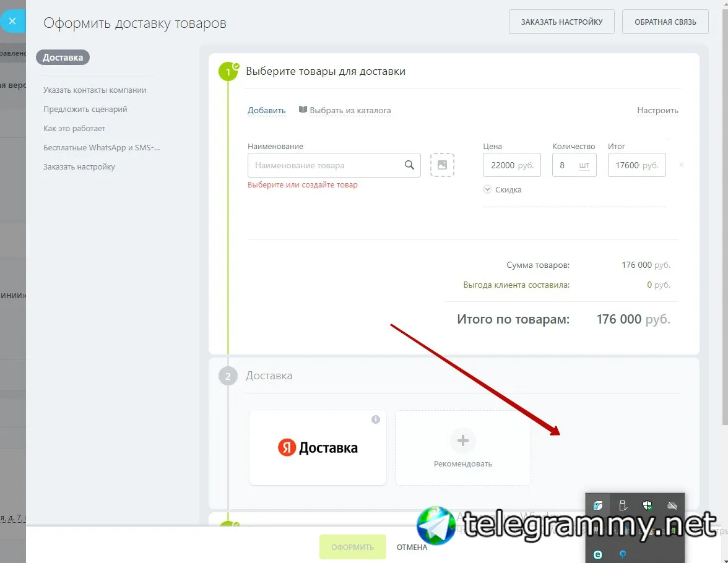
Task: Click the magnifier in product name field
Action: click(x=409, y=165)
